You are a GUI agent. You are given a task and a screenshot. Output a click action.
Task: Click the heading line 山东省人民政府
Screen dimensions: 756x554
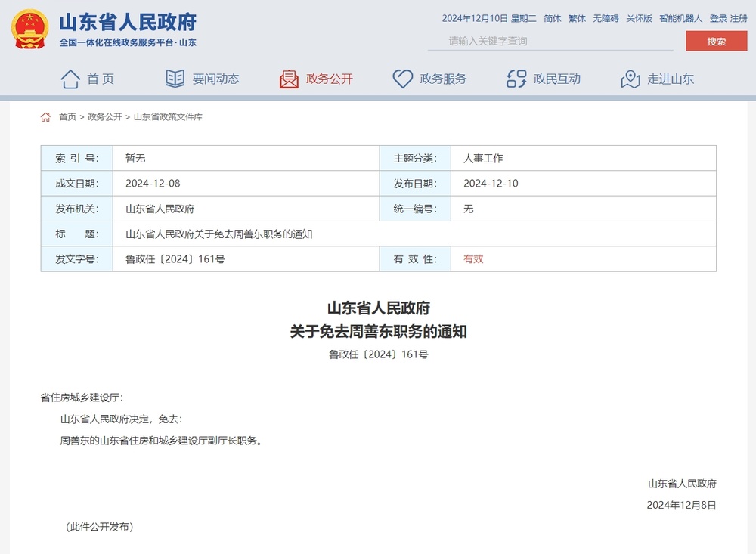pos(379,308)
